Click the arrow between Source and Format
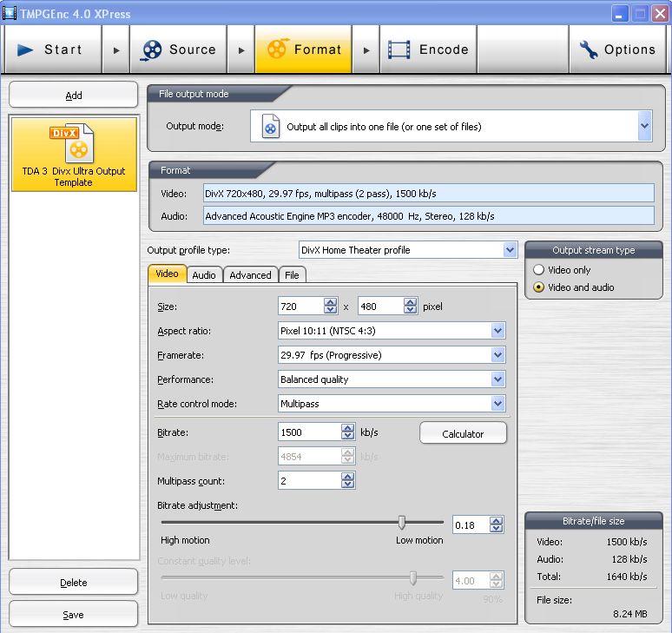Image resolution: width=672 pixels, height=633 pixels. (x=241, y=50)
